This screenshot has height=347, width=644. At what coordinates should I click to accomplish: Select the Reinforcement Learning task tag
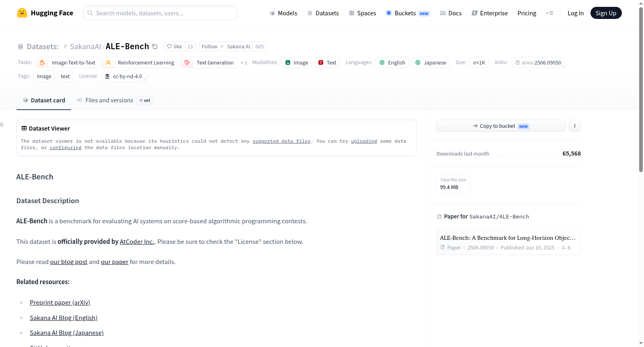click(140, 62)
